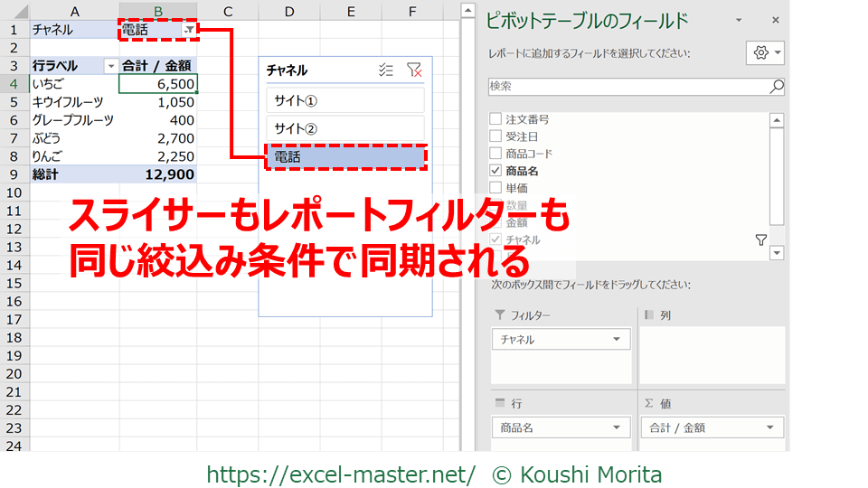
Task: Click filter funnel icon beside チャネル field
Action: pos(760,239)
